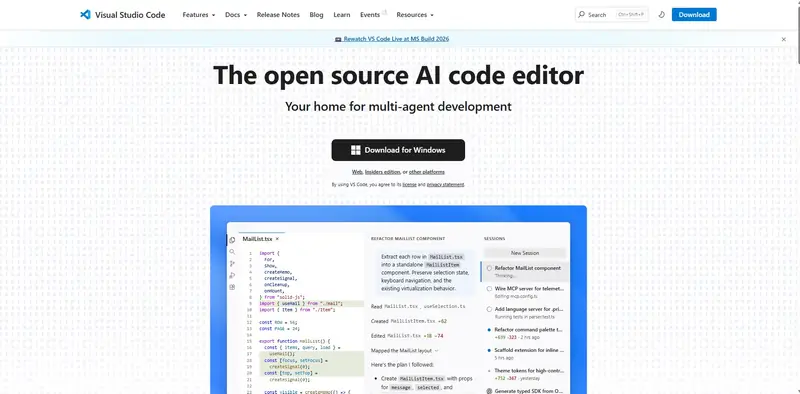Expand the Mapped the MailList layout chevron

436,351
